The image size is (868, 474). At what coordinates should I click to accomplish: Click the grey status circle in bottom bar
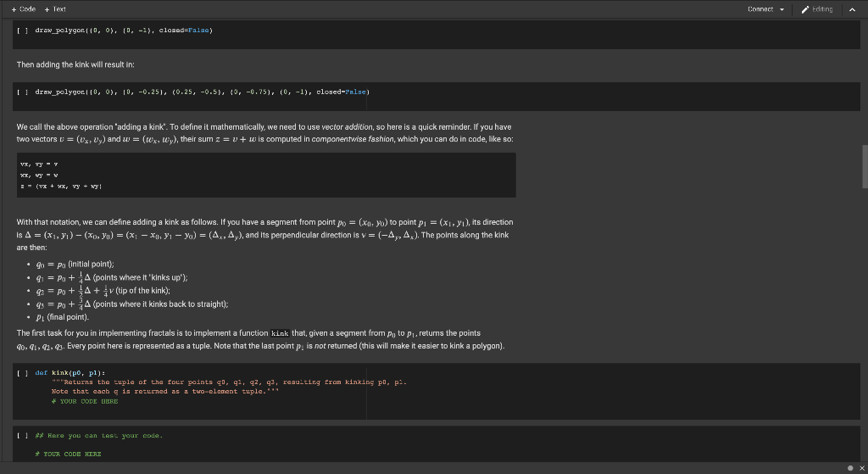pyautogui.click(x=850, y=467)
